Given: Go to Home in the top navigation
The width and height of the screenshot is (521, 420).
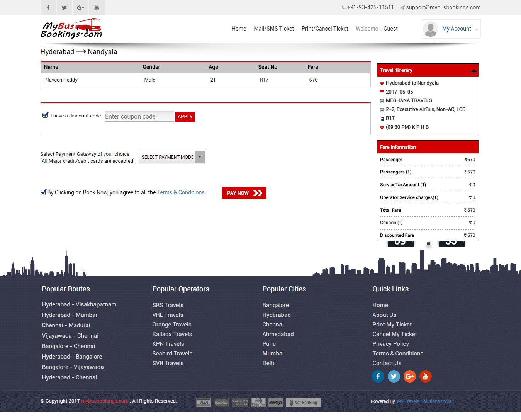Looking at the screenshot, I should 239,29.
